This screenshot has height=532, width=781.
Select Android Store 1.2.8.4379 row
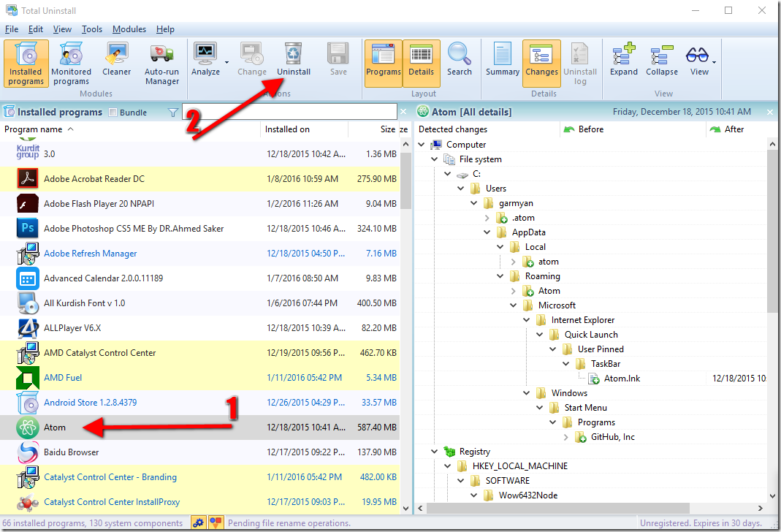point(199,403)
